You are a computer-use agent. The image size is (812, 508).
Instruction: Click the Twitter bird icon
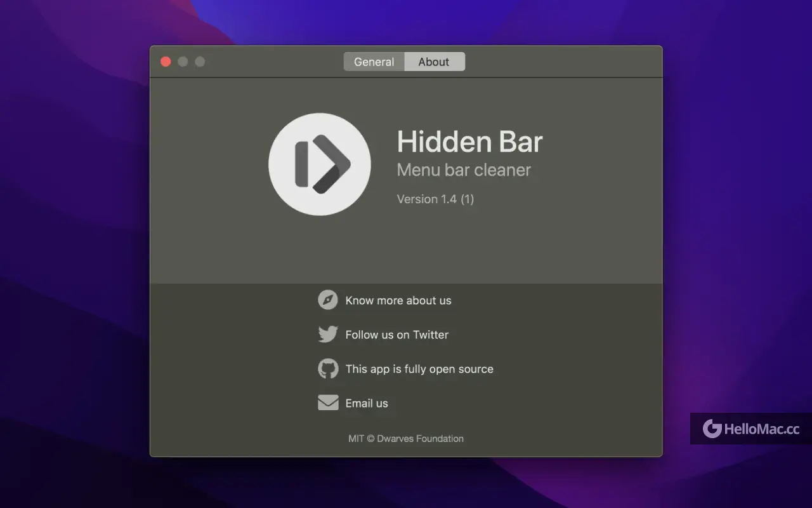pyautogui.click(x=328, y=334)
